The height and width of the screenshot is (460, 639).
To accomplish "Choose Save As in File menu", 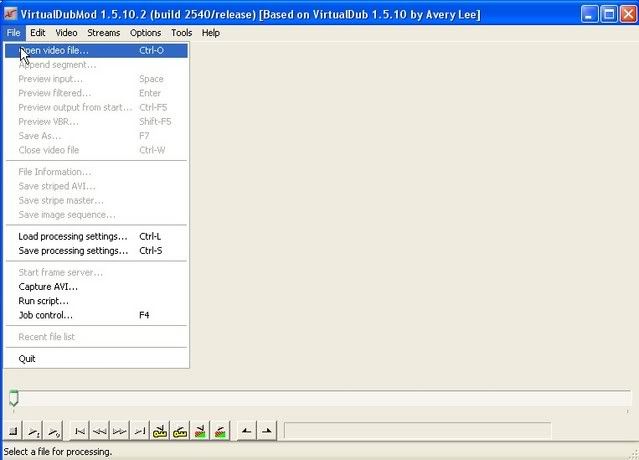I will 97,136.
